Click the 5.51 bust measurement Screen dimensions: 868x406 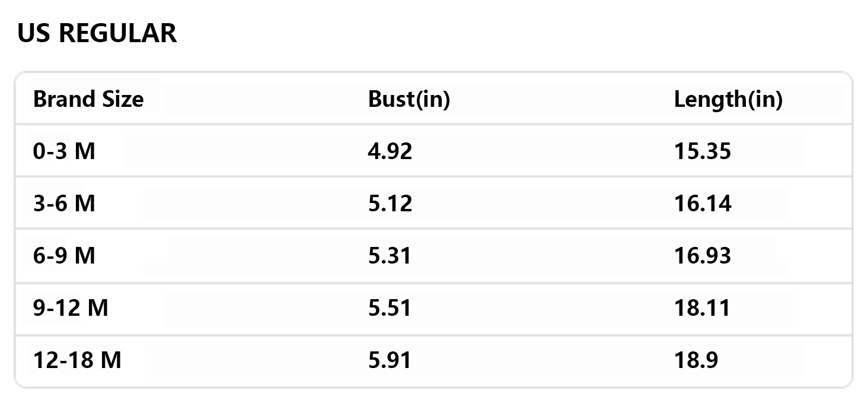(x=390, y=308)
